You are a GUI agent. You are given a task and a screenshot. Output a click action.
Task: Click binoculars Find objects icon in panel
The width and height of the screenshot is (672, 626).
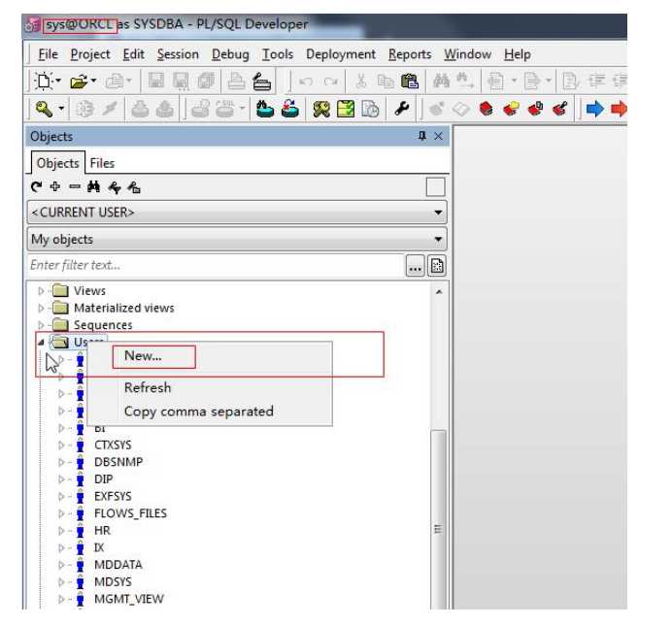93,186
